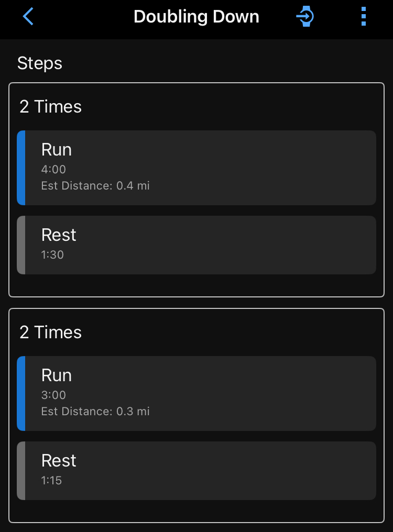This screenshot has width=393, height=532.
Task: Click the blue bar on the 3:00 Run step
Action: point(21,393)
